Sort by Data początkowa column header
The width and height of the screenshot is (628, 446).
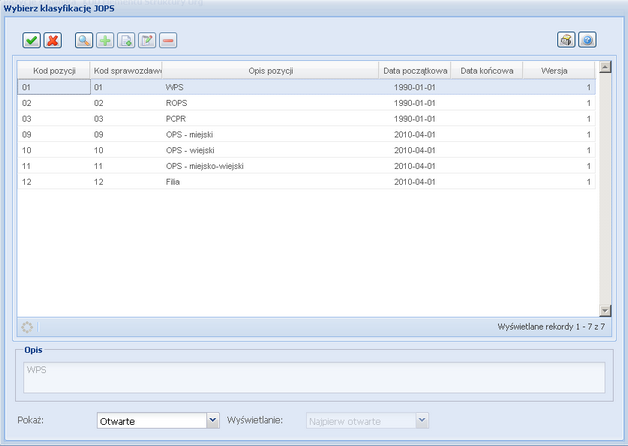coord(415,71)
